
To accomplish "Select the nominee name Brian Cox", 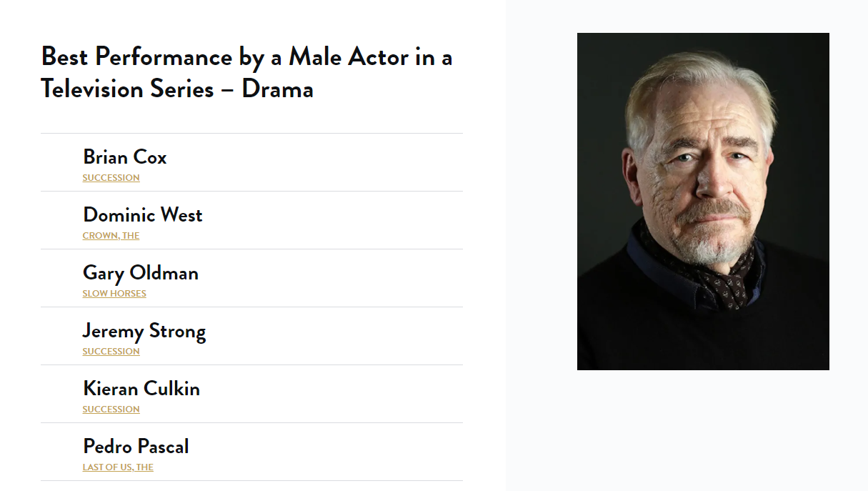I will point(125,157).
